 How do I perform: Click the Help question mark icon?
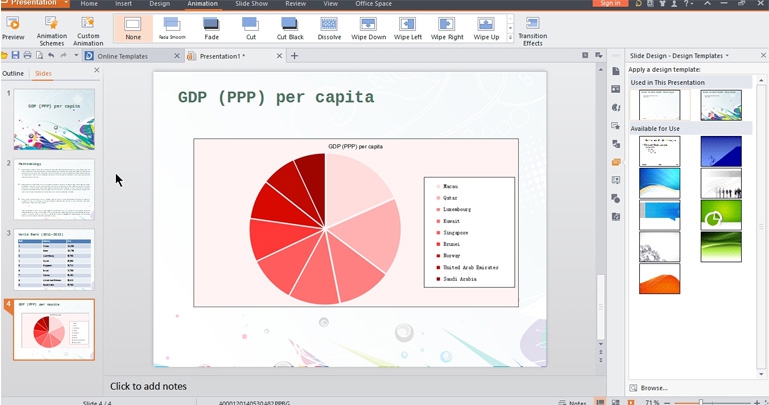point(687,3)
